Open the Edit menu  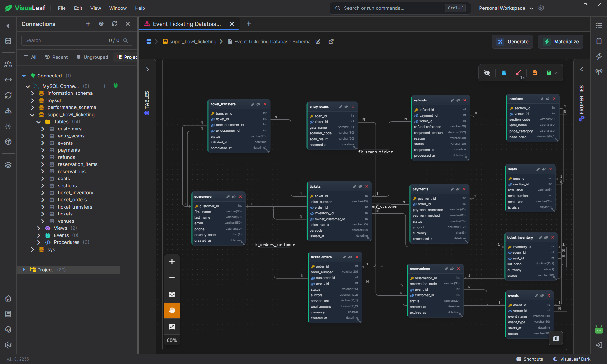pyautogui.click(x=78, y=8)
